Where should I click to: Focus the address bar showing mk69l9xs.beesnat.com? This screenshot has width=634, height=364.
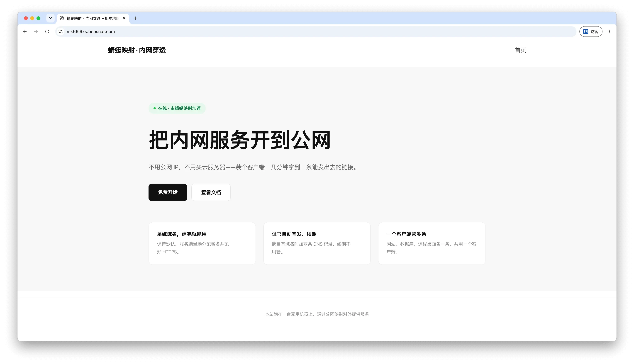pos(315,32)
